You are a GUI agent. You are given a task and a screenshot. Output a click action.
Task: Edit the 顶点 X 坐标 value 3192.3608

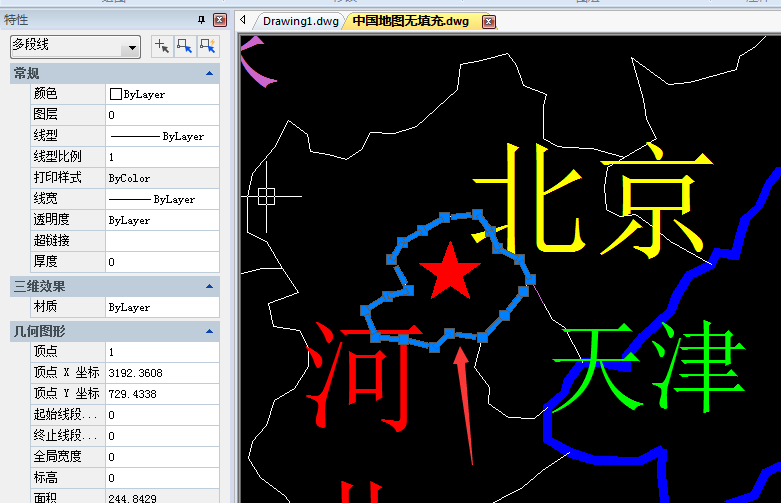[162, 373]
